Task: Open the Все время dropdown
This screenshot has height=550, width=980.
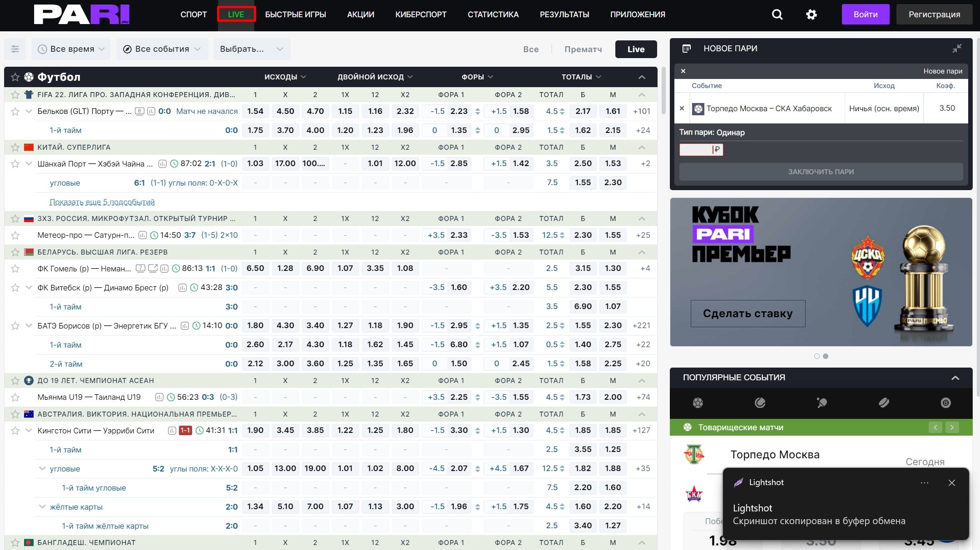Action: point(71,49)
